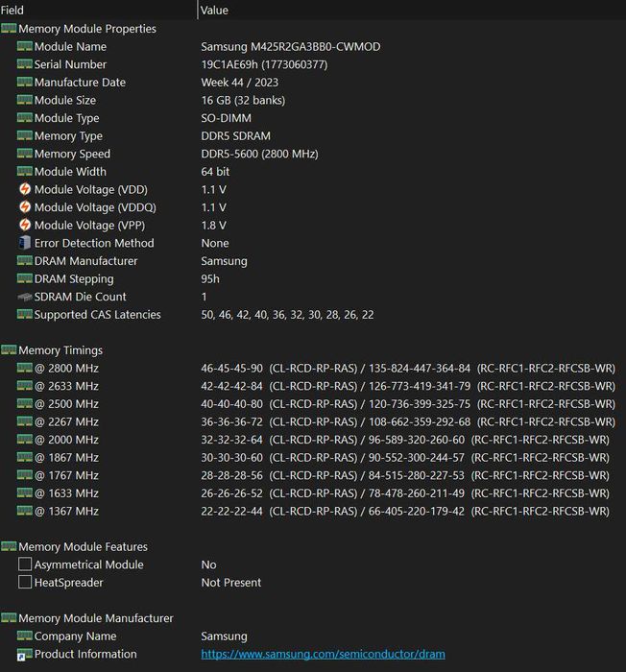626x672 pixels.
Task: Click the timings value starting 40-40-40-80
Action: coord(408,404)
